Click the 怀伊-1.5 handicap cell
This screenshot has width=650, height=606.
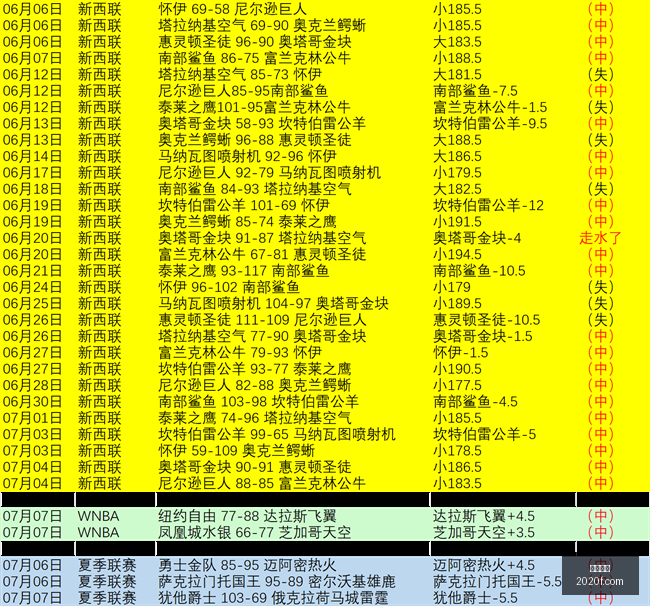461,353
